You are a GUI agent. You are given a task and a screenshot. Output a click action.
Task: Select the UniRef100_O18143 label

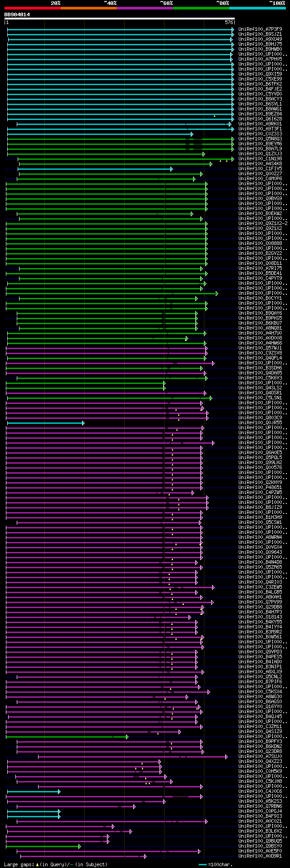(260, 617)
